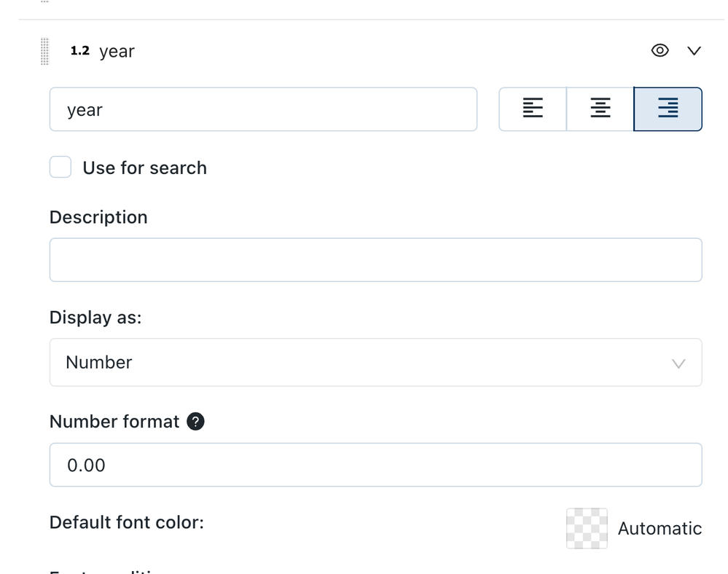Click the 1.2 number type icon
The width and height of the screenshot is (728, 574).
(x=79, y=51)
